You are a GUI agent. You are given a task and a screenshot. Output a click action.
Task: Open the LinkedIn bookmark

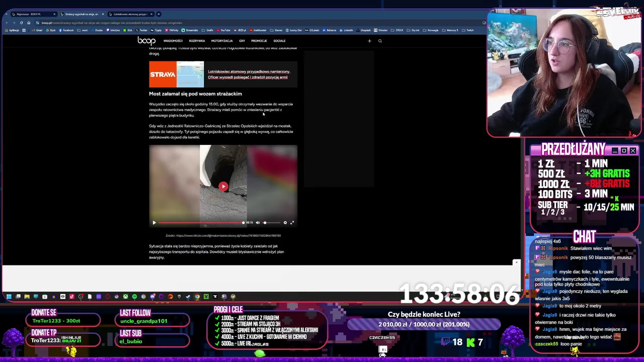click(x=347, y=30)
